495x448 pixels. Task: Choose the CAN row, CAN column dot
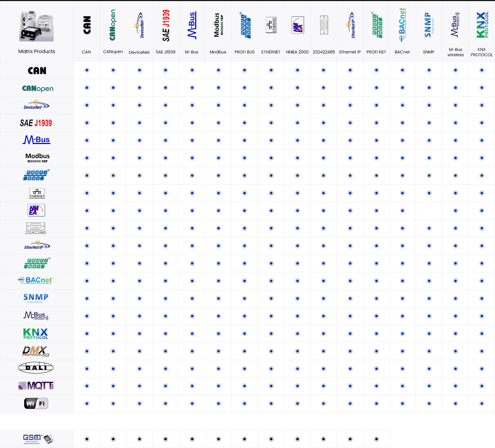[x=87, y=70]
